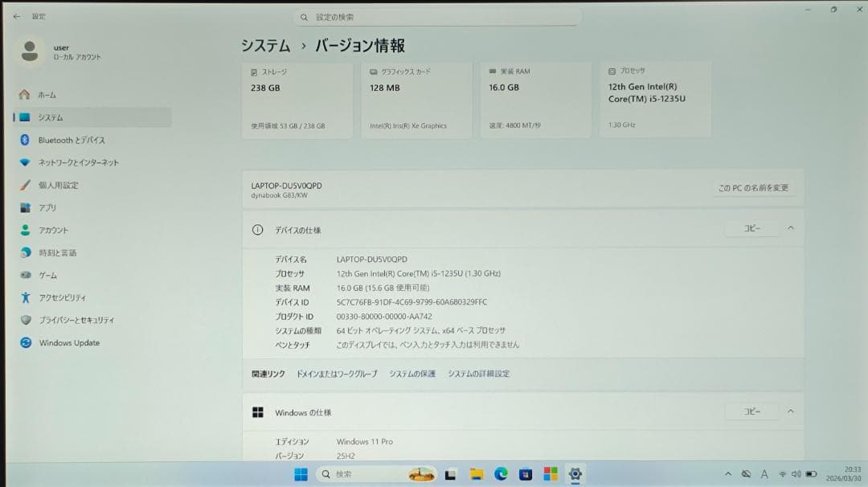
Task: Click the network Wi-Fi sidebar icon
Action: coord(25,162)
